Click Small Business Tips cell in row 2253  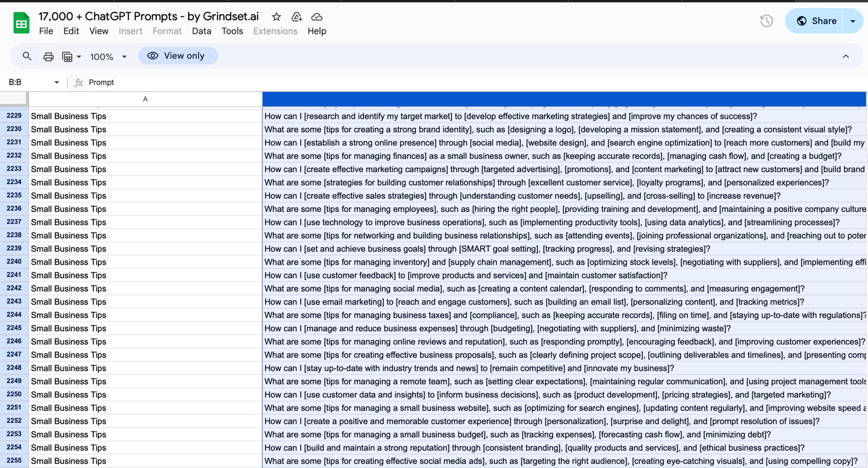tap(145, 434)
